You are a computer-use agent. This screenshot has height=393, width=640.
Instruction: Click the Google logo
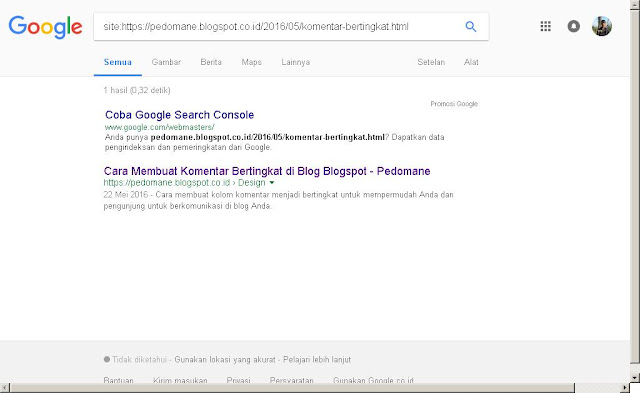pos(45,27)
